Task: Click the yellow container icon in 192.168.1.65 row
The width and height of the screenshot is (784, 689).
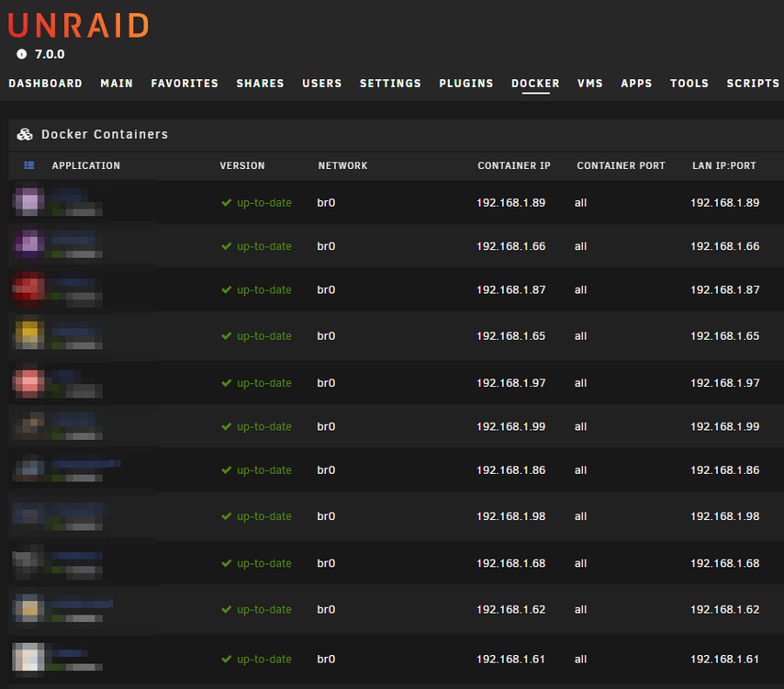Action: [29, 334]
